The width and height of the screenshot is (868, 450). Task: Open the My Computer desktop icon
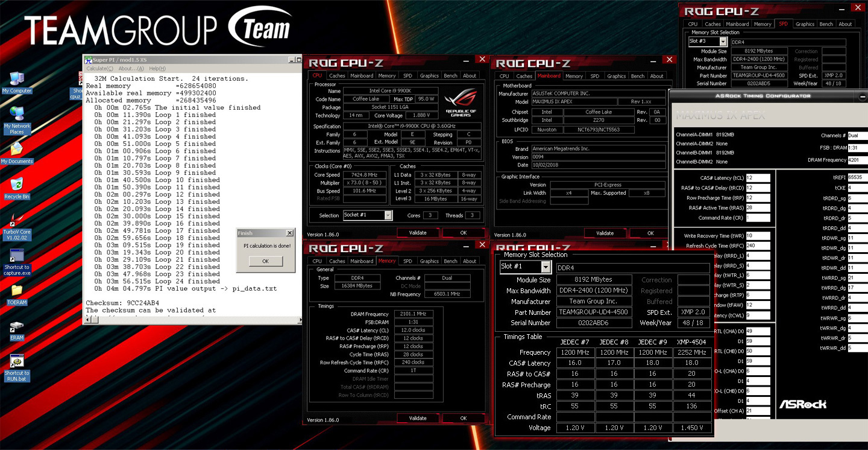pos(17,83)
